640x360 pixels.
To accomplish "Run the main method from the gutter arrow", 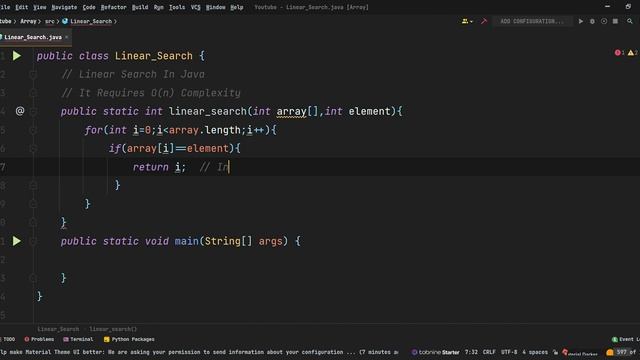I will (x=17, y=241).
